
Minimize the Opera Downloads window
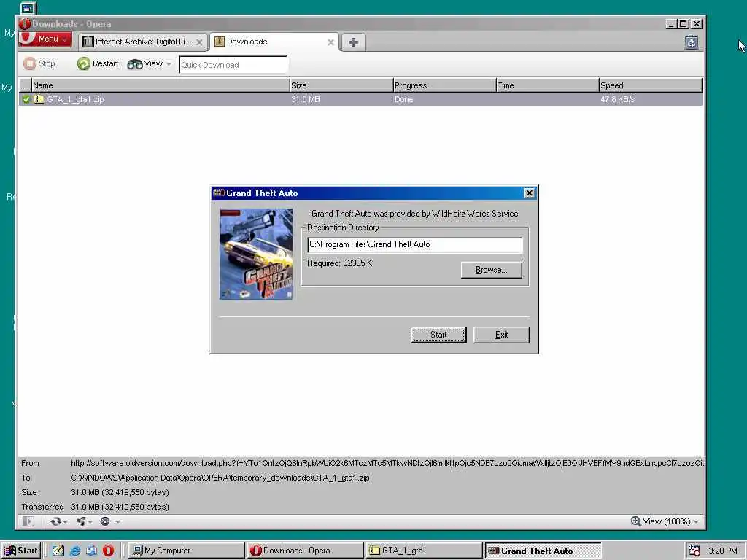pyautogui.click(x=671, y=24)
